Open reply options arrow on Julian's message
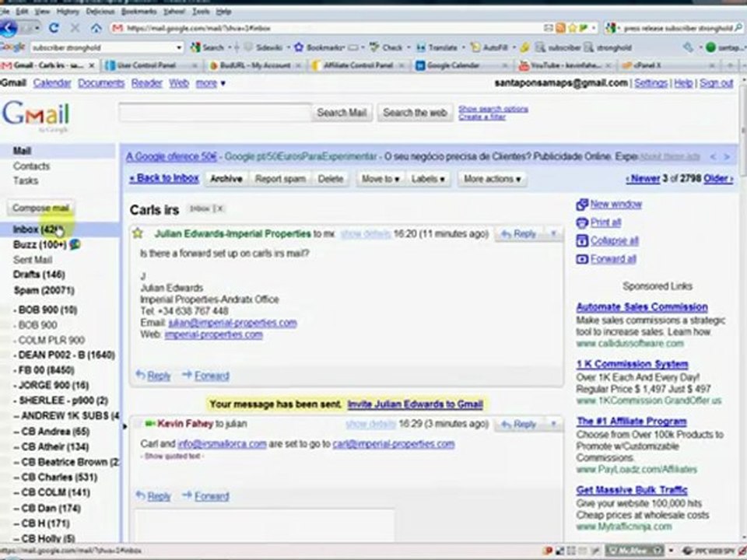747x560 pixels. click(553, 234)
